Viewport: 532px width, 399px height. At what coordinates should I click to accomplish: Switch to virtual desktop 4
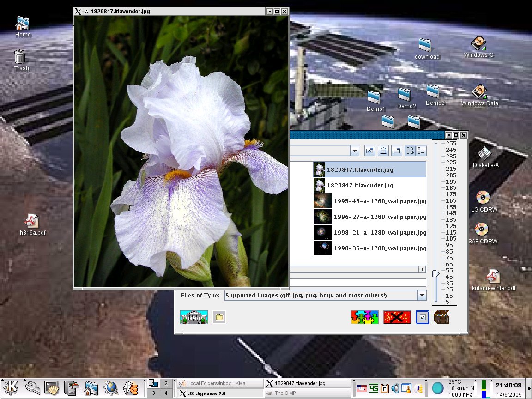[166, 393]
